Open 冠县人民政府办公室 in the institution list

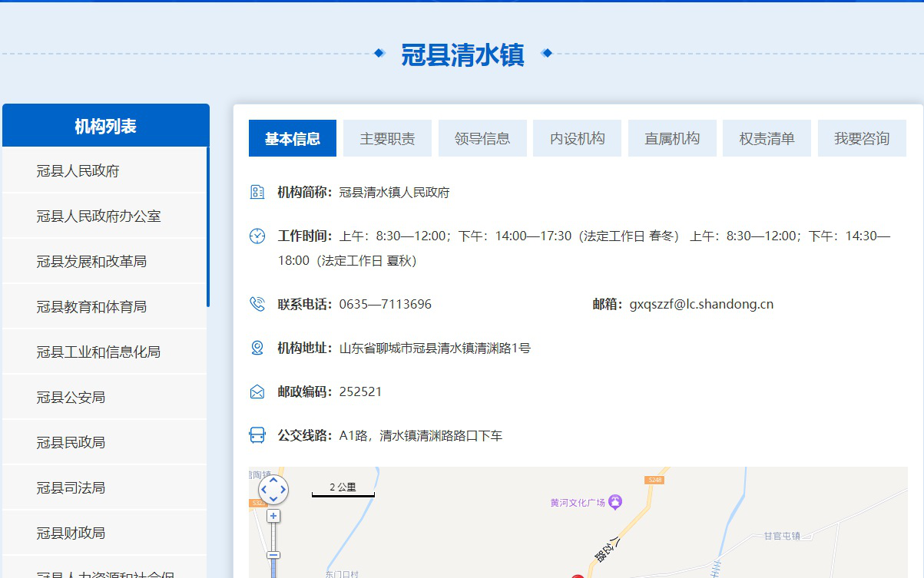tap(98, 216)
